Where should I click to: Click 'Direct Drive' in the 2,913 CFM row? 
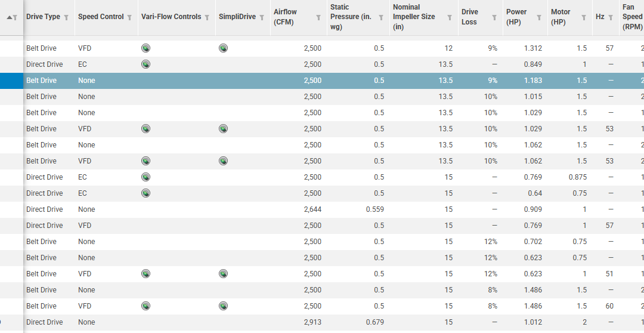point(45,322)
